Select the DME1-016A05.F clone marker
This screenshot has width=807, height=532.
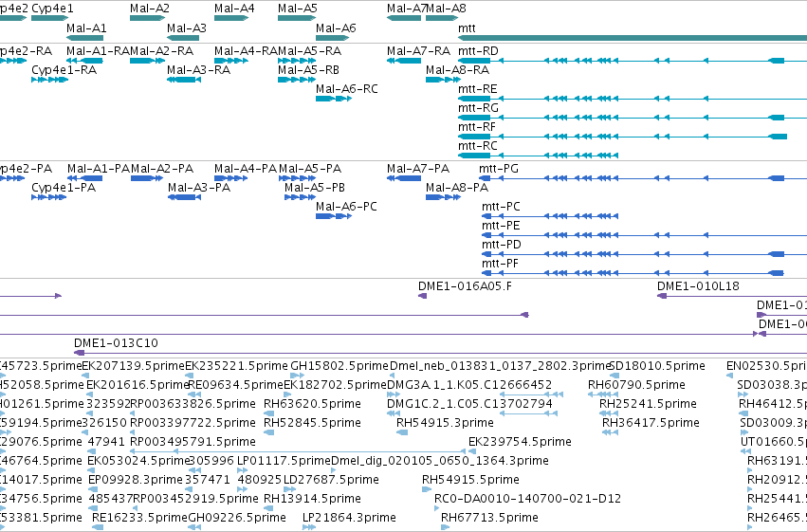tap(423, 296)
